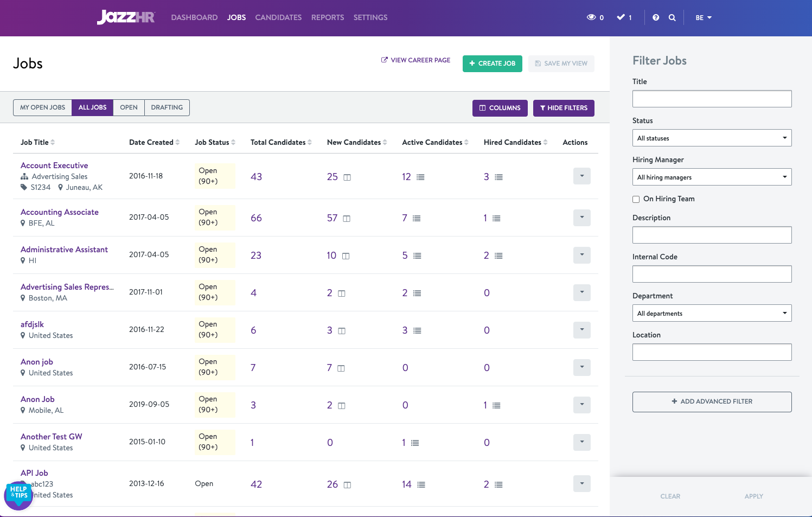The image size is (812, 517).
Task: Open actions dropdown for Anon Job Mobile, AL
Action: pos(582,405)
